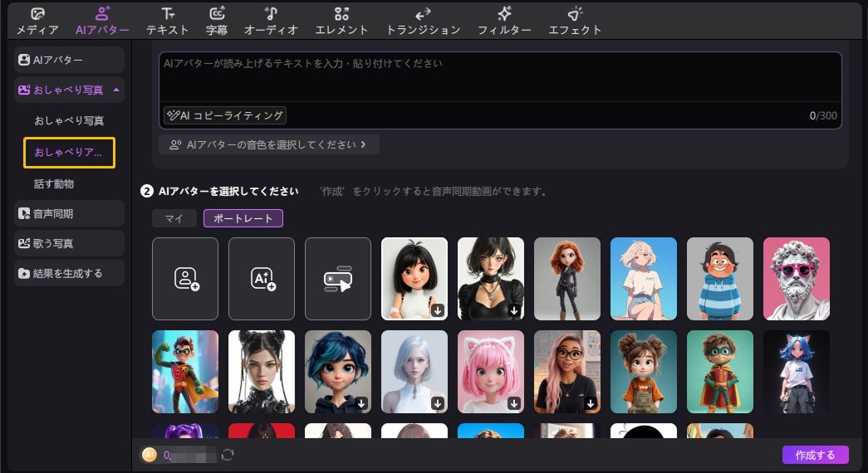The height and width of the screenshot is (473, 868).
Task: Open the フィルター tab
Action: pos(504,22)
